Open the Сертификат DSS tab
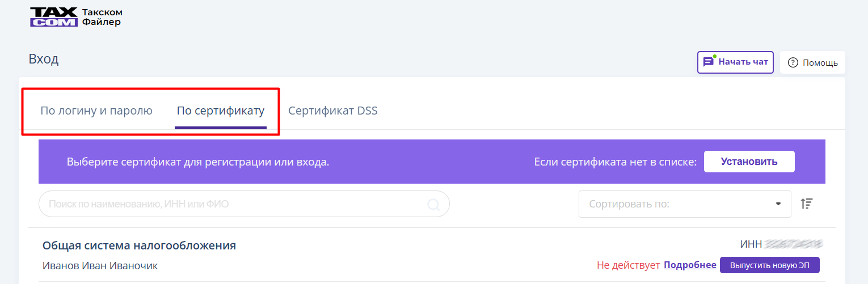The width and height of the screenshot is (868, 284). [x=333, y=111]
